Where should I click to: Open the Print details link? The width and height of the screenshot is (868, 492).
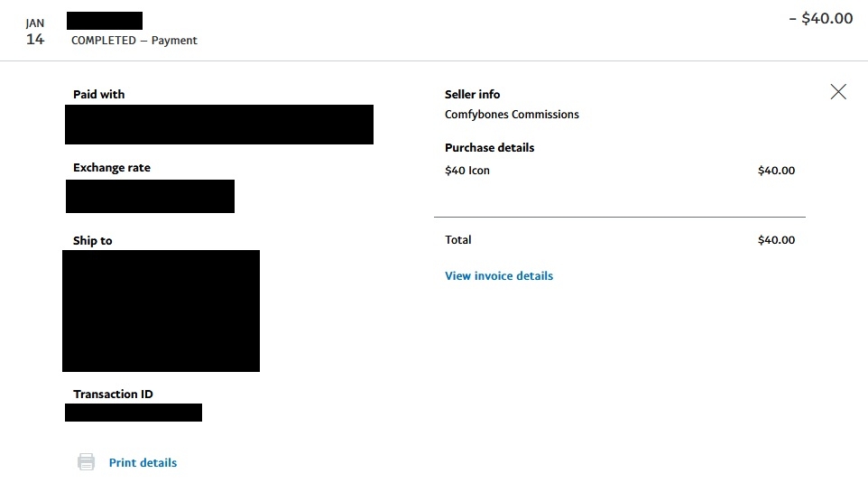[x=143, y=462]
